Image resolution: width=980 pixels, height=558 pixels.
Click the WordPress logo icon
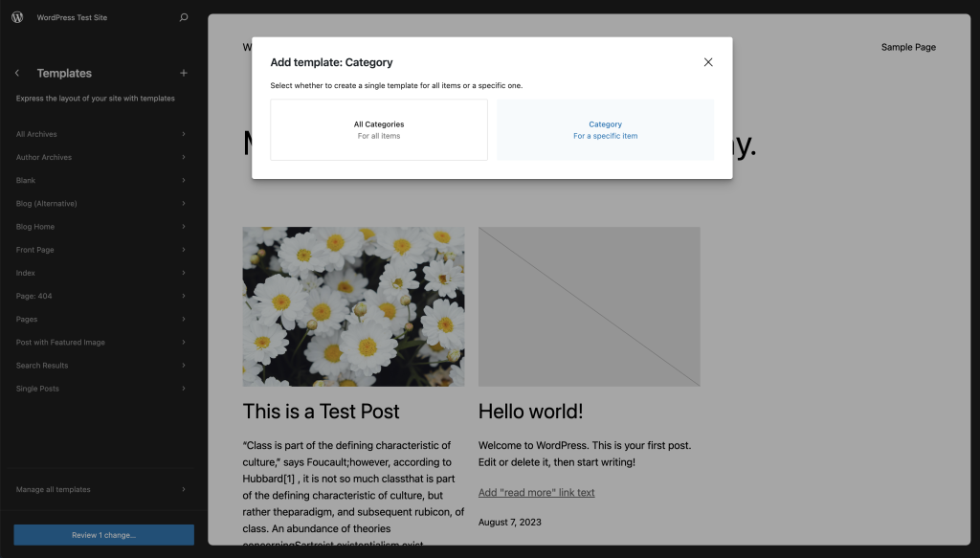[x=17, y=17]
